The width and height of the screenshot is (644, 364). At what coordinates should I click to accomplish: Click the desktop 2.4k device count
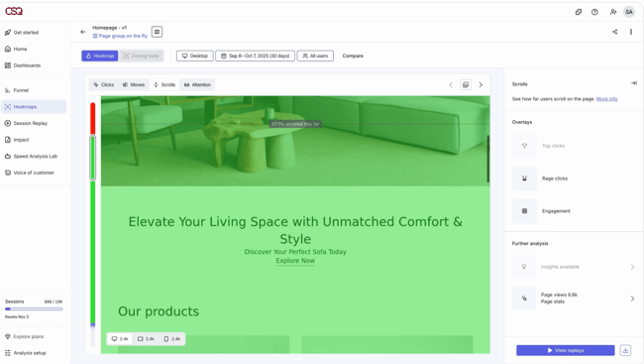tap(120, 339)
